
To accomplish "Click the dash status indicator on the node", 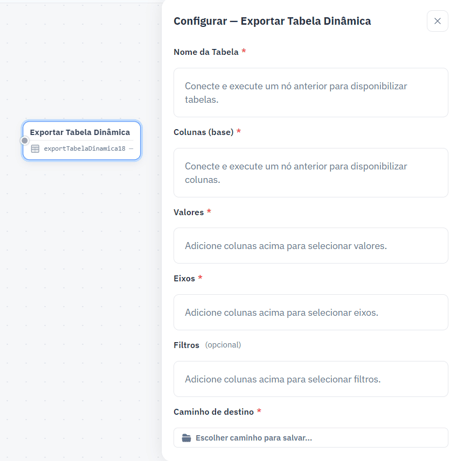I will click(x=131, y=149).
